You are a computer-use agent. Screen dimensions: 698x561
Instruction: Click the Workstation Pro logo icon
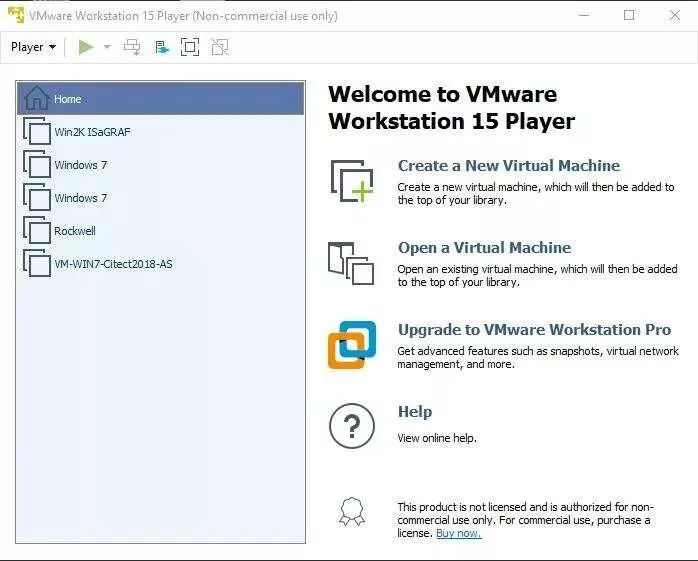tap(352, 345)
